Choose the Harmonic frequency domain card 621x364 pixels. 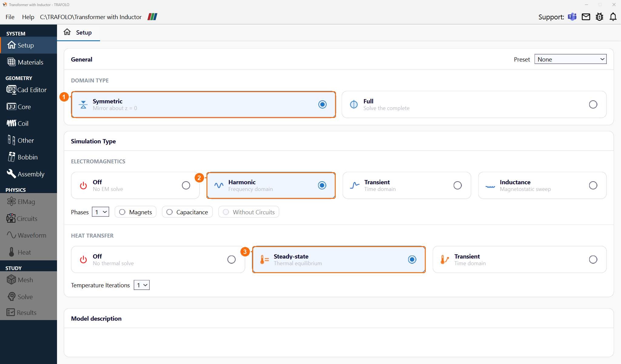(x=271, y=185)
